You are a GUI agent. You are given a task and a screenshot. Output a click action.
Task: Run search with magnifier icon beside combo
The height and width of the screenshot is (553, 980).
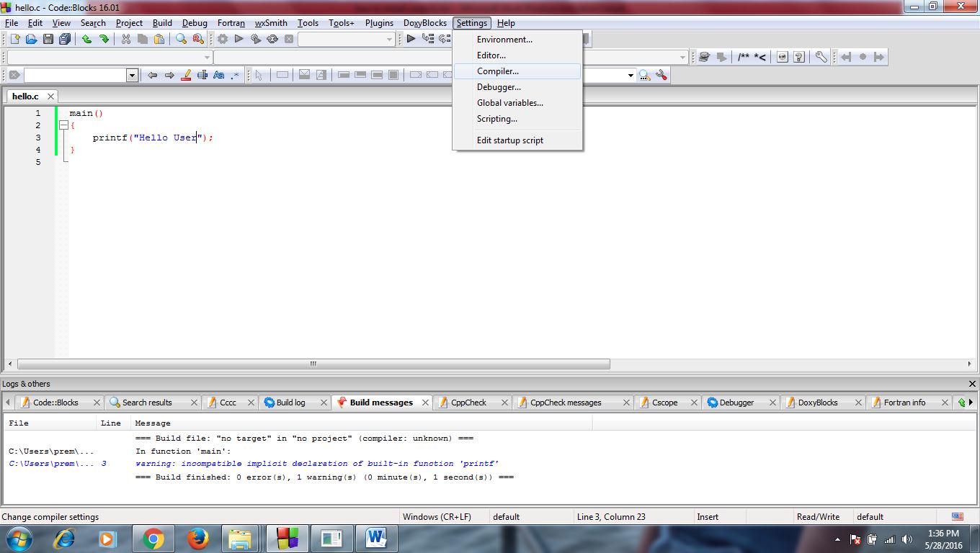[644, 75]
